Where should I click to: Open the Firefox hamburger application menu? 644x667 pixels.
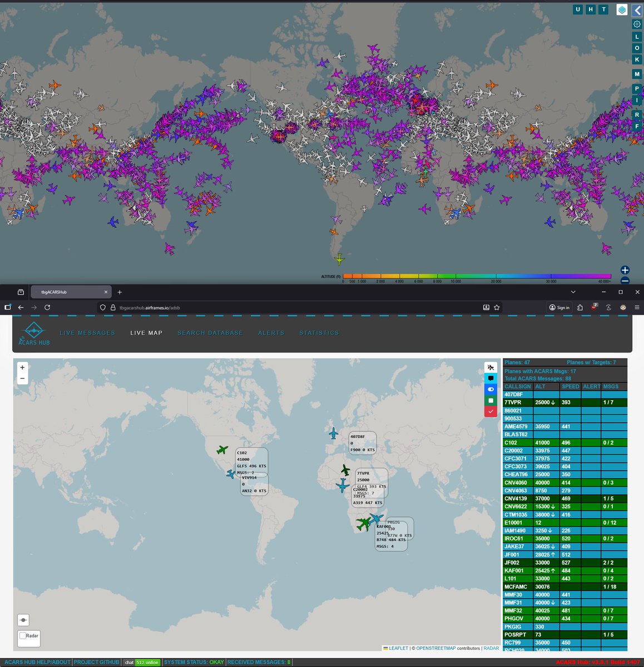637,307
